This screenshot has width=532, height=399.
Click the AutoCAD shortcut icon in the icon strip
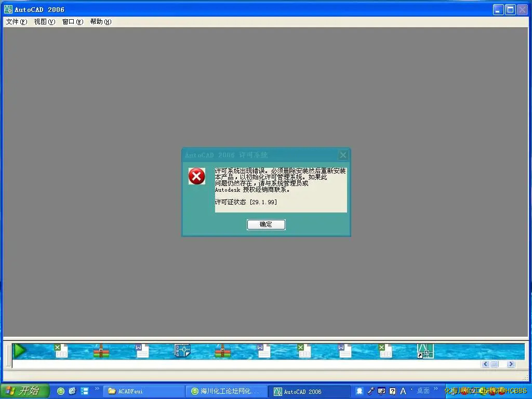click(425, 351)
